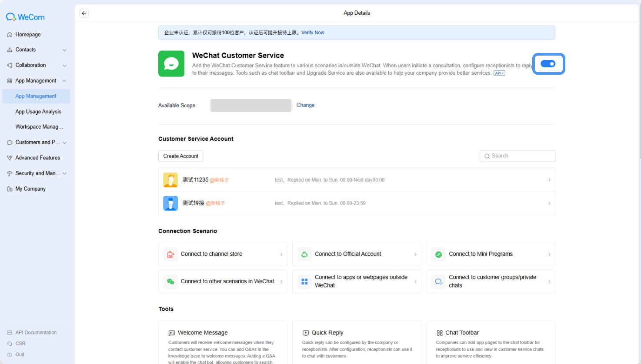The width and height of the screenshot is (641, 364).
Task: Open Connect to channel store arrow
Action: point(281,255)
